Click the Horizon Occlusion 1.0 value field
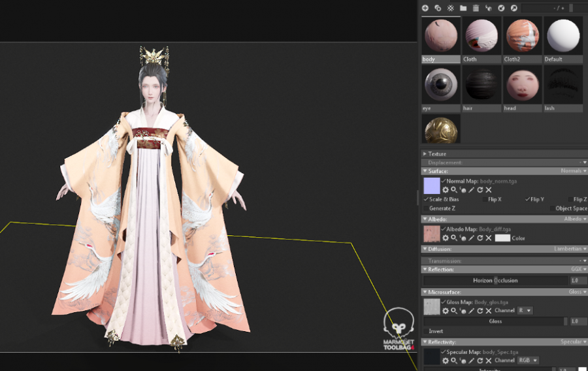This screenshot has width=588, height=371. point(579,280)
